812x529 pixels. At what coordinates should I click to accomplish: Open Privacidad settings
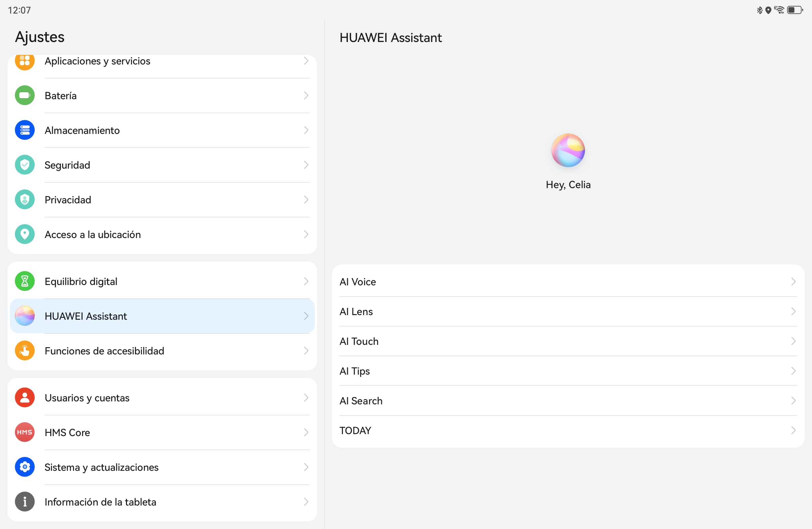[x=68, y=200]
